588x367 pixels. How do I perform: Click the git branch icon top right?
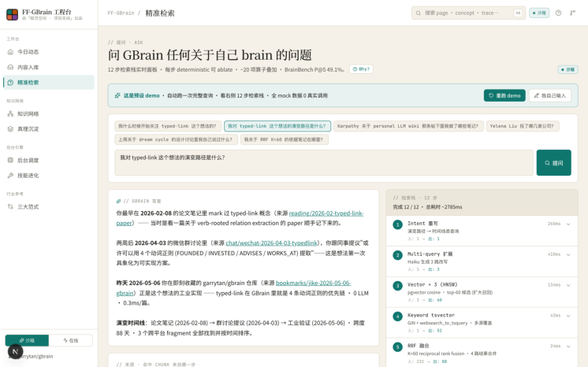click(572, 13)
